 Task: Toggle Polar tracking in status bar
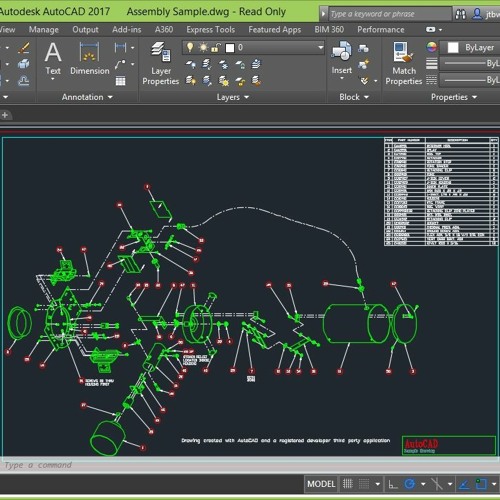tap(409, 483)
